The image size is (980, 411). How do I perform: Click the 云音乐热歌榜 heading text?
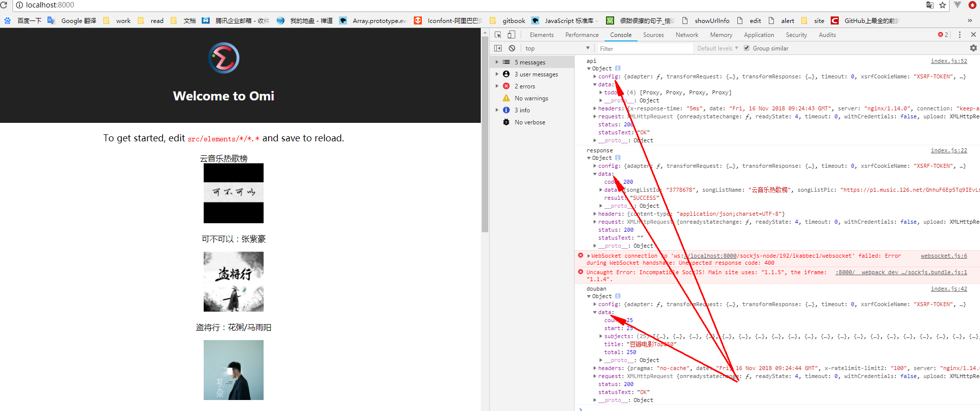[224, 158]
